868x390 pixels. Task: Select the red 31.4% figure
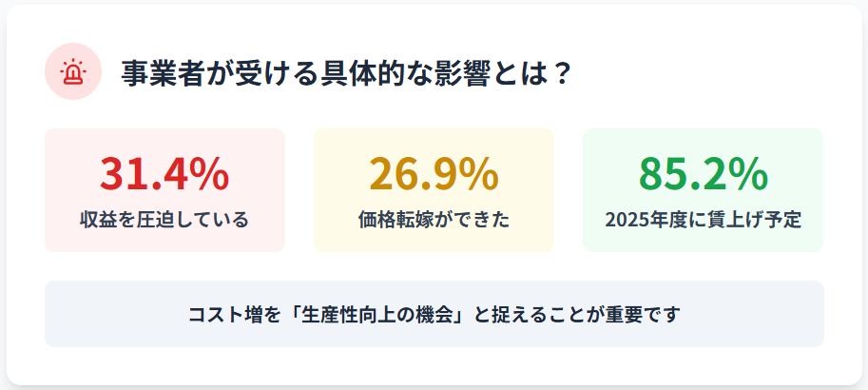click(164, 173)
